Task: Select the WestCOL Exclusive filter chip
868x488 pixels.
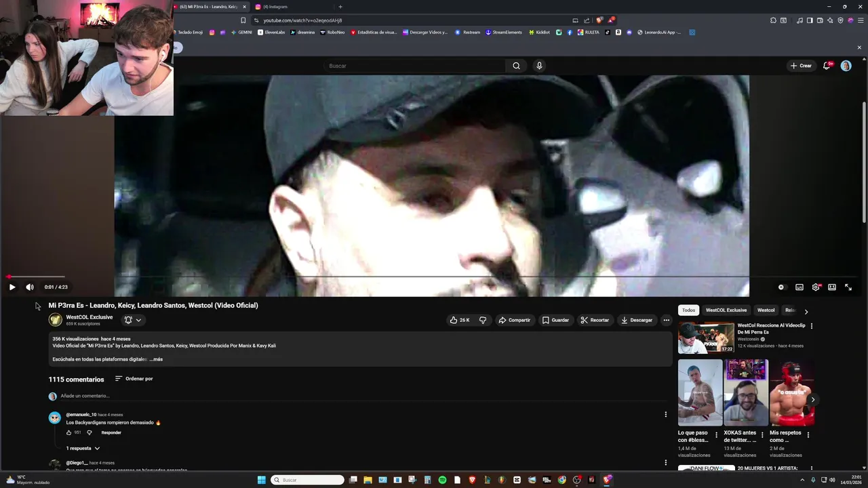Action: 726,310
